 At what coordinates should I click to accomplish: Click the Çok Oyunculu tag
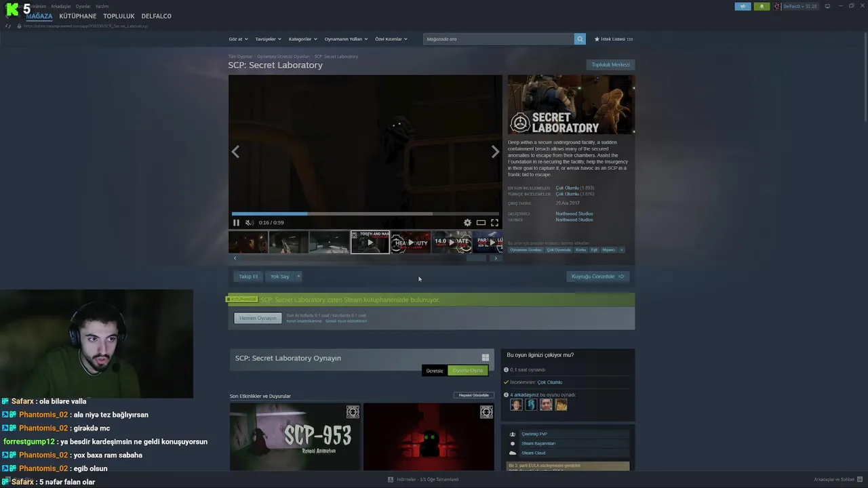(x=559, y=249)
